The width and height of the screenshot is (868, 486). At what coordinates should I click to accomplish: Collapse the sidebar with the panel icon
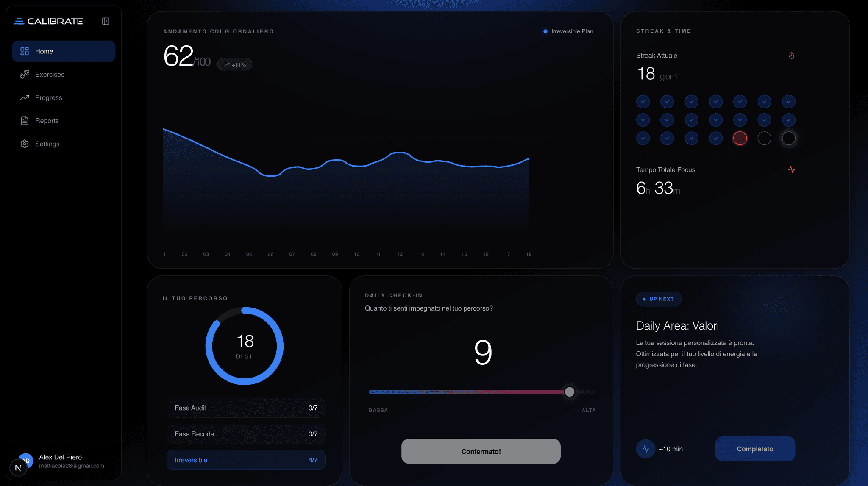tap(106, 21)
